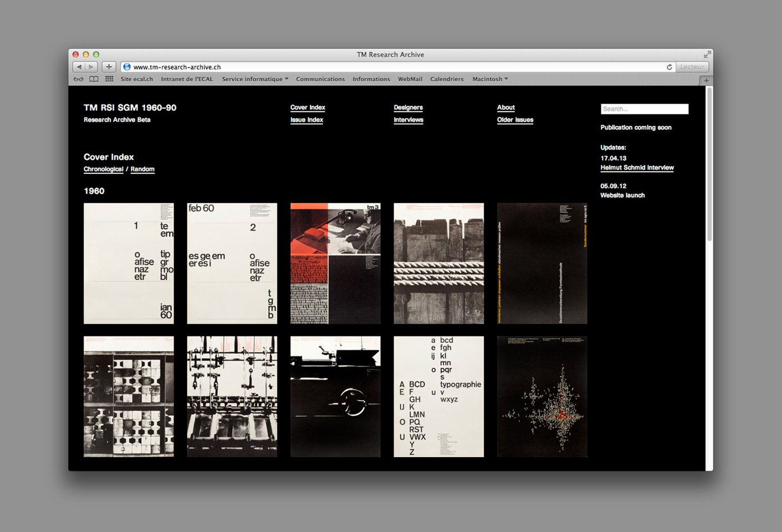The height and width of the screenshot is (532, 782).
Task: Open the red tm3 cover thumbnail
Action: point(335,263)
